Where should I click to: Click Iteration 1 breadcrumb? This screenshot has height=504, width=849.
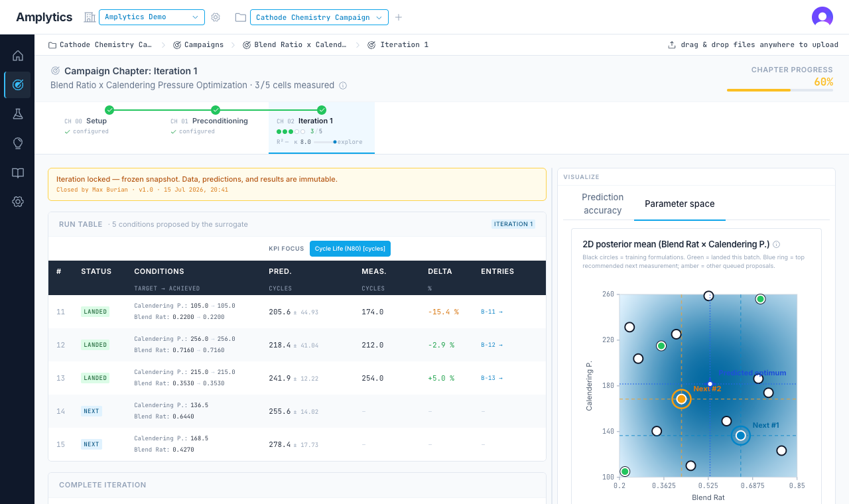(398, 45)
